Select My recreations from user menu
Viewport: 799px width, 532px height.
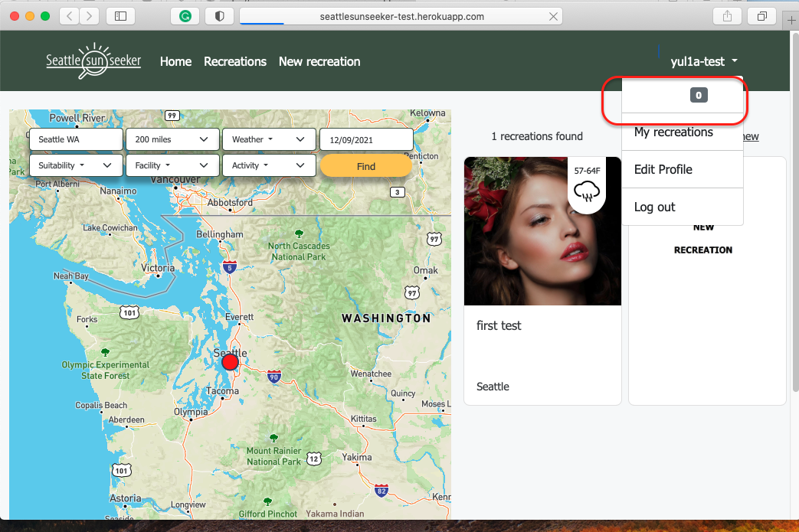coord(683,132)
